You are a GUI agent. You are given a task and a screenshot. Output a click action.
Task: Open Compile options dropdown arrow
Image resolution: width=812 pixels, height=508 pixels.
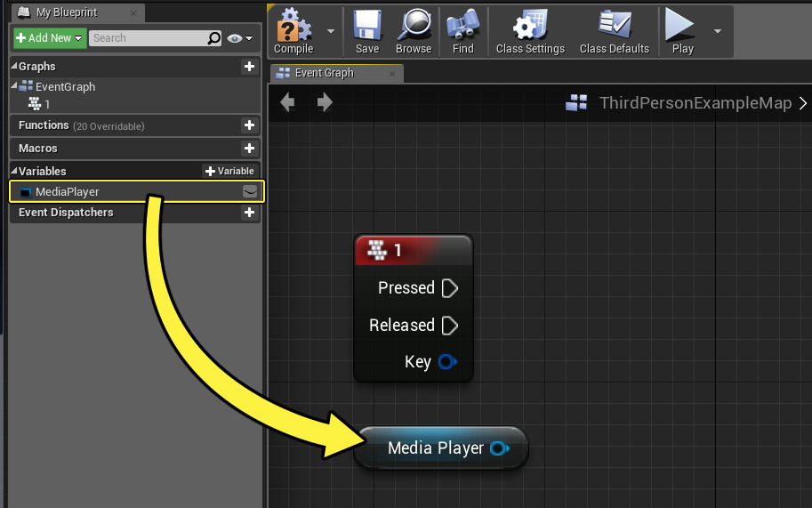click(x=330, y=31)
